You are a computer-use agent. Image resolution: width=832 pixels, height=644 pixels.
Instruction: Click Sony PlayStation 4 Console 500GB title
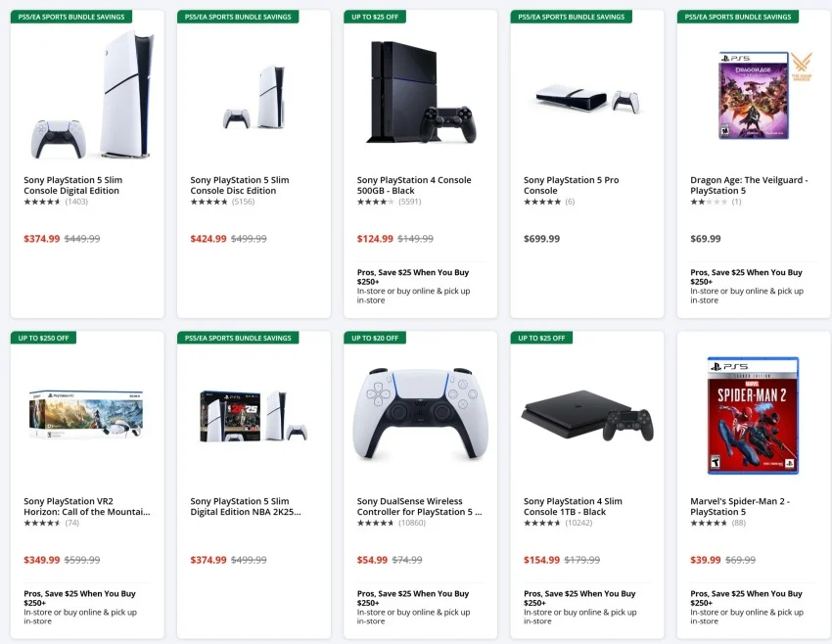414,185
